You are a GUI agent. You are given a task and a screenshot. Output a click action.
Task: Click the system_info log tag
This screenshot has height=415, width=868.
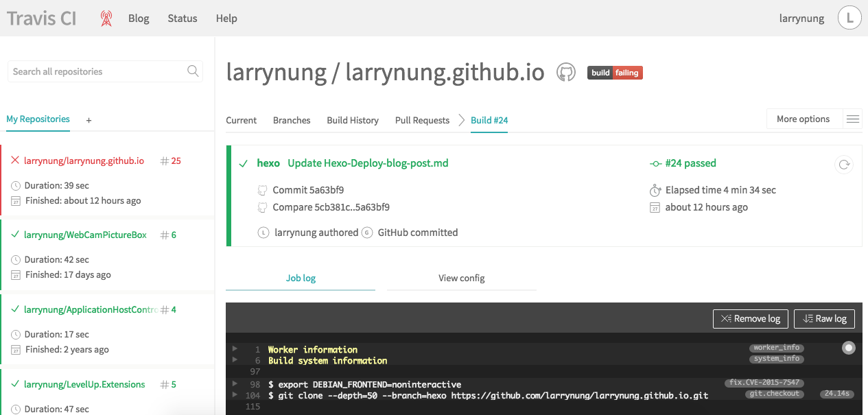click(x=775, y=359)
